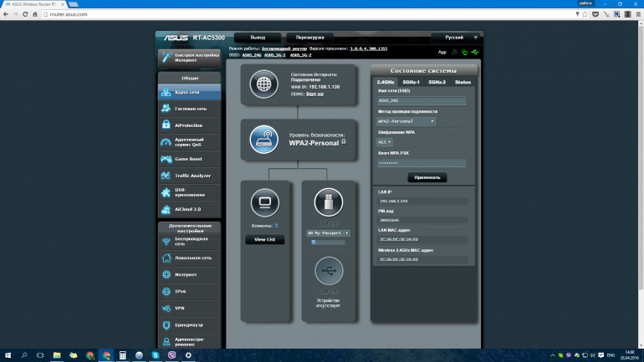Switch to the 2.4GHz tab
644x362 pixels.
[x=386, y=82]
